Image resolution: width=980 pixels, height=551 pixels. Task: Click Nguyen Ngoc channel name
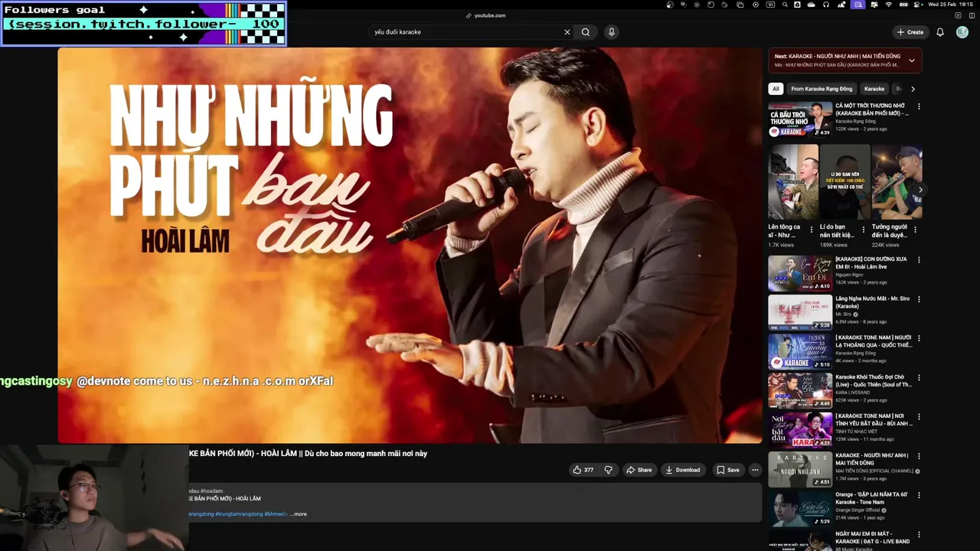click(x=851, y=275)
